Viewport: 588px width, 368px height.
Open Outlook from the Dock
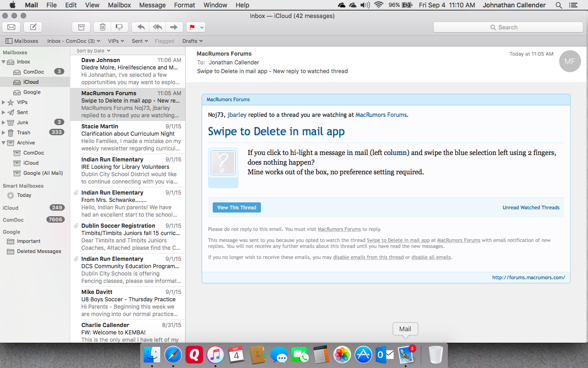click(x=384, y=355)
